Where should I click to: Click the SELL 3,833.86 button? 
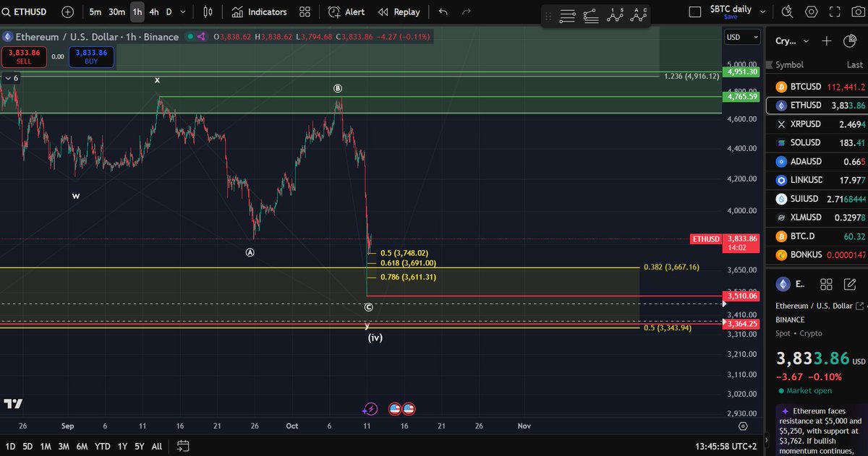coord(24,56)
